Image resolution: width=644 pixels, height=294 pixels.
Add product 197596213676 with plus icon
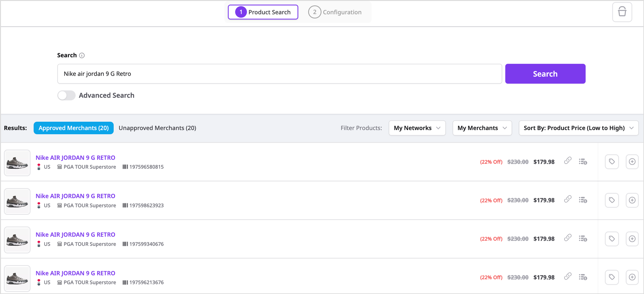[x=632, y=277]
